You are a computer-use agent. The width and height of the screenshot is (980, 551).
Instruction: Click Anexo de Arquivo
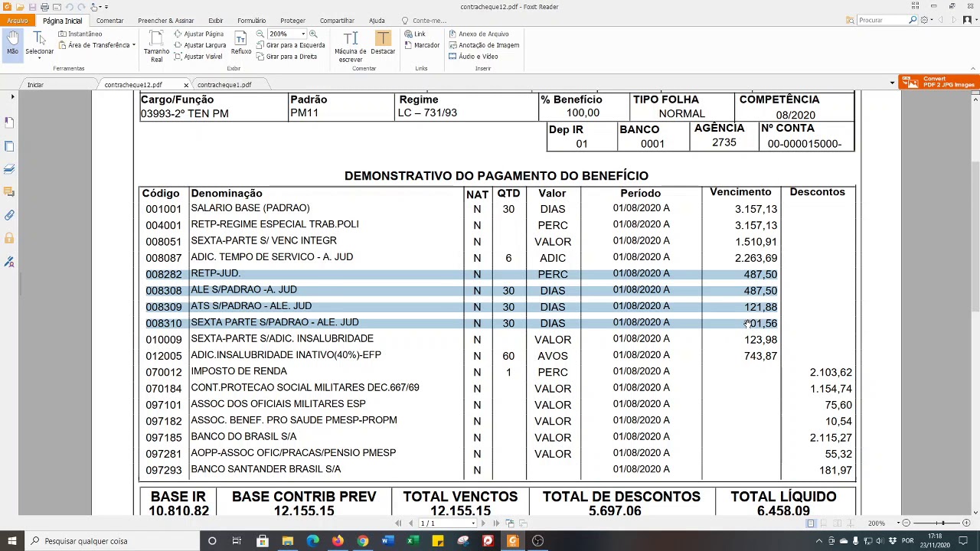point(479,34)
